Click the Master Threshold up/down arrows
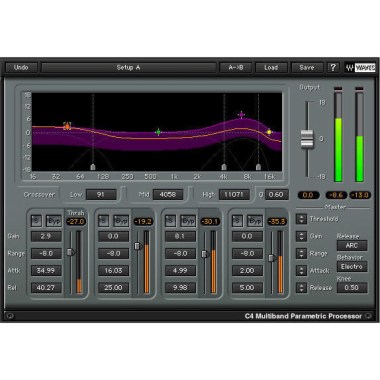Screen dimensions: 380x380 click(x=301, y=219)
